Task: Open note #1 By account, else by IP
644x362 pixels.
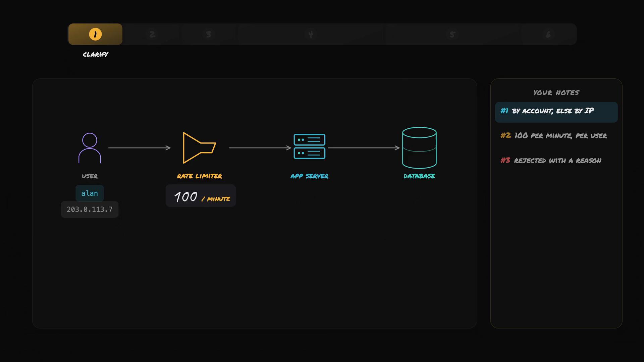Action: (556, 112)
